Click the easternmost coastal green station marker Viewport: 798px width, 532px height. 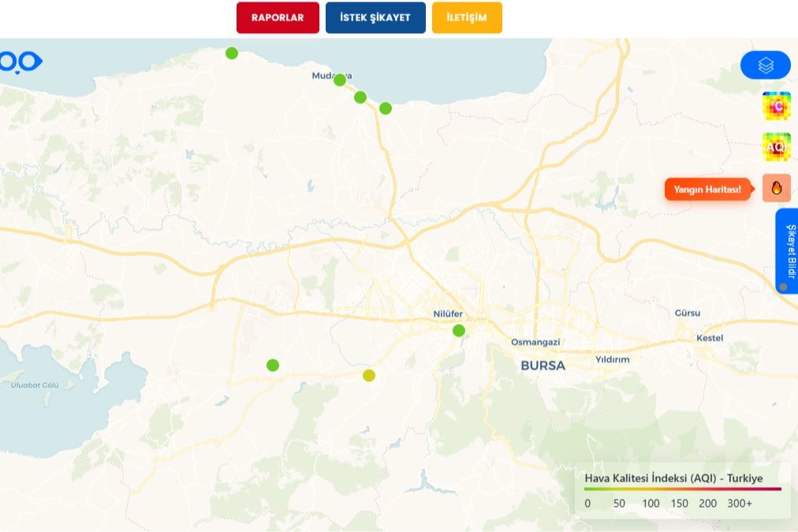(x=386, y=108)
